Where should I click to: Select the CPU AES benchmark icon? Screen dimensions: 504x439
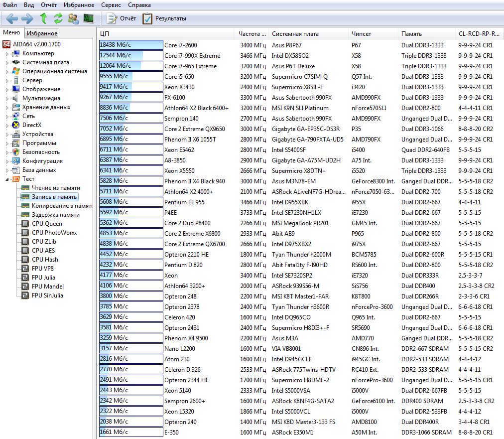tap(25, 251)
